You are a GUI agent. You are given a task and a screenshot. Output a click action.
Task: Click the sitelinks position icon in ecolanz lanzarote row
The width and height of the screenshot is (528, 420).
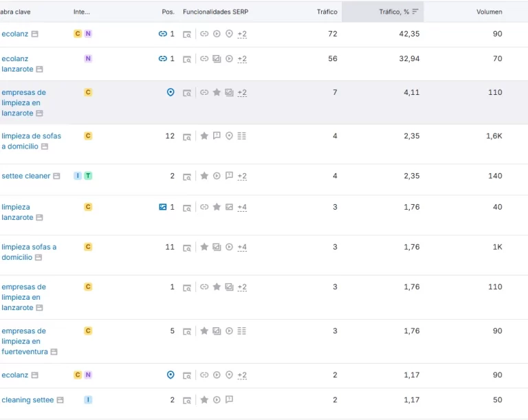click(x=163, y=58)
